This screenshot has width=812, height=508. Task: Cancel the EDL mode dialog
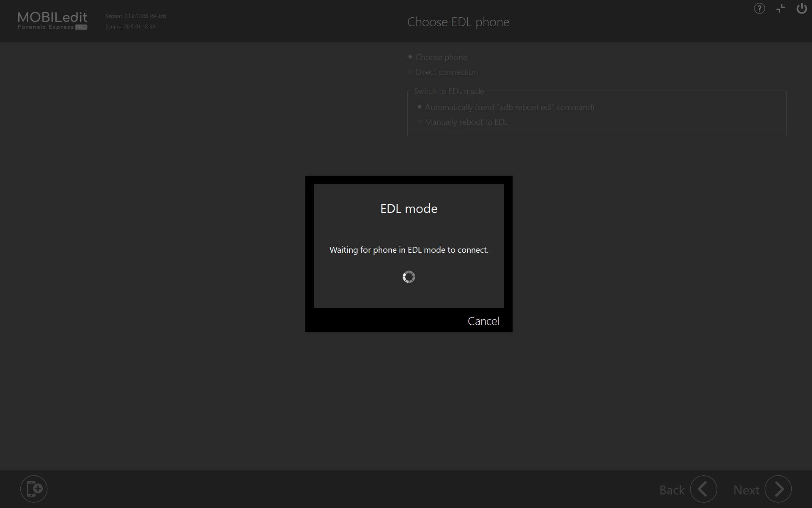coord(483,321)
